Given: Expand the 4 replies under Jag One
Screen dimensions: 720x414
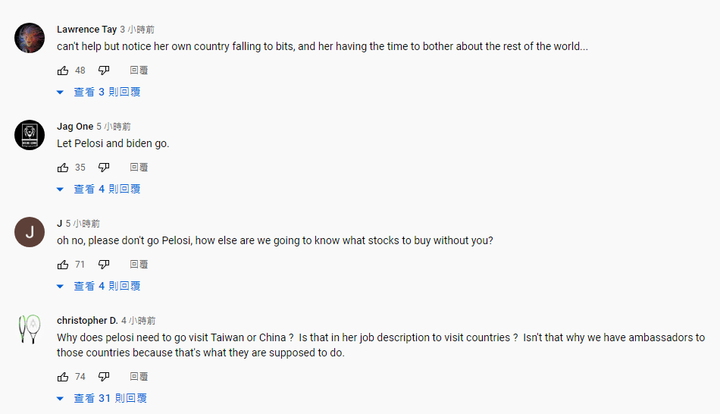Looking at the screenshot, I should coord(99,189).
